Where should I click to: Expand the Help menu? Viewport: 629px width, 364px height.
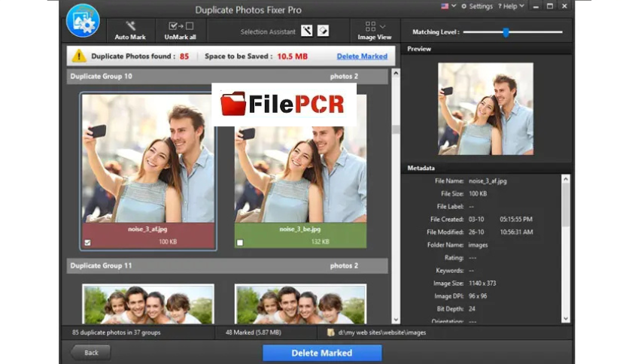[511, 7]
